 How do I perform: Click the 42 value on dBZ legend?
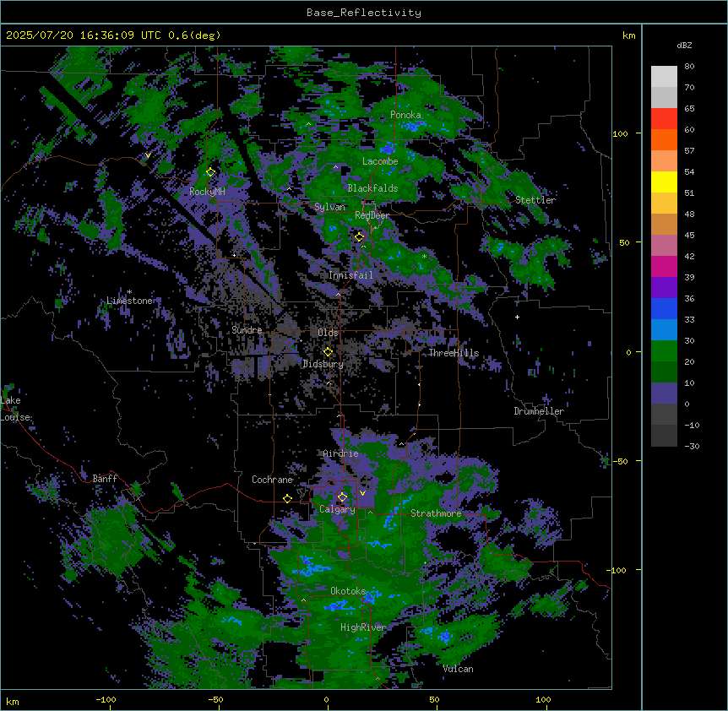tap(689, 256)
